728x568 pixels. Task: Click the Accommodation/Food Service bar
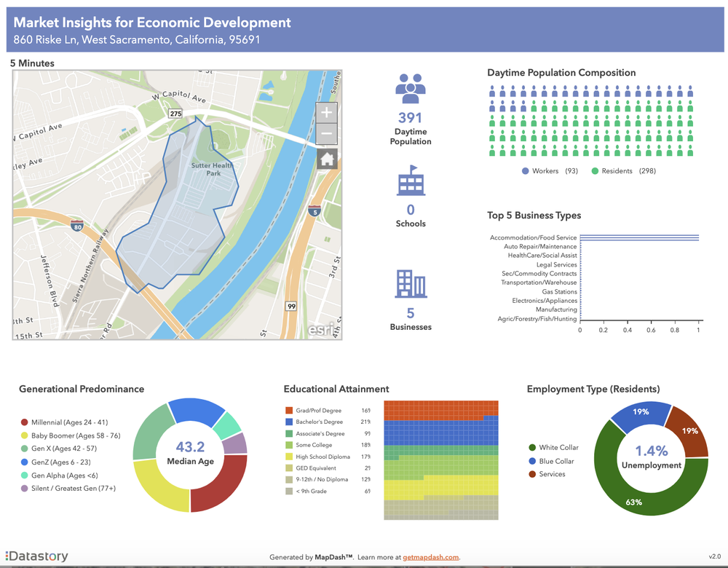(x=641, y=237)
